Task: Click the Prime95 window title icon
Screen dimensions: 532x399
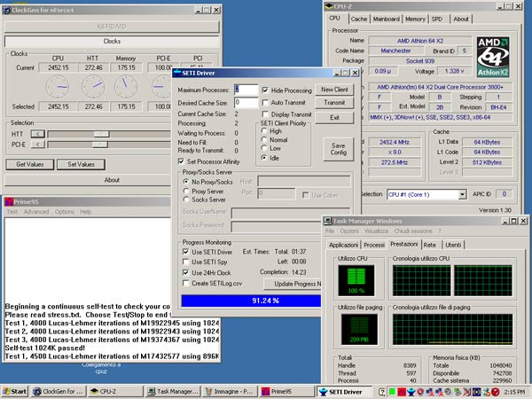Action: click(x=9, y=202)
